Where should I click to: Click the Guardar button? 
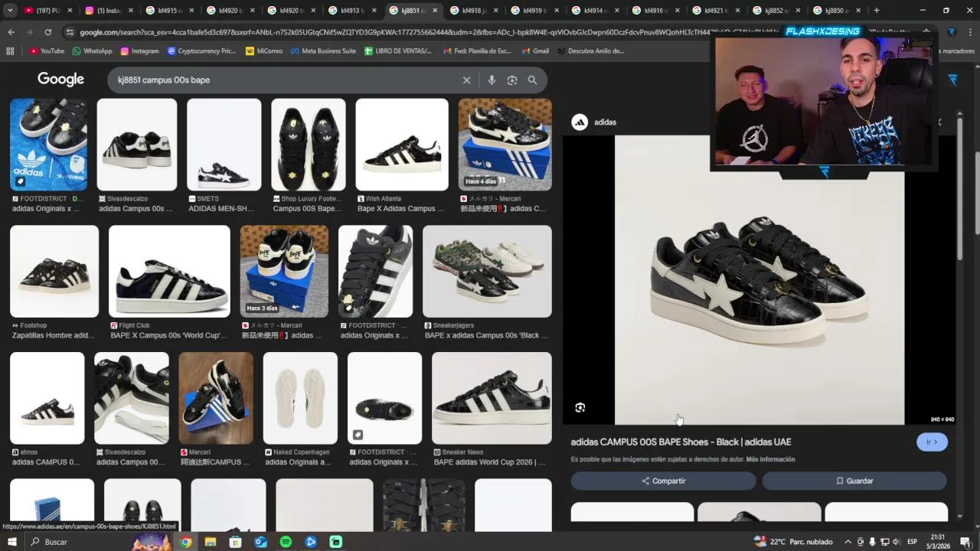854,481
